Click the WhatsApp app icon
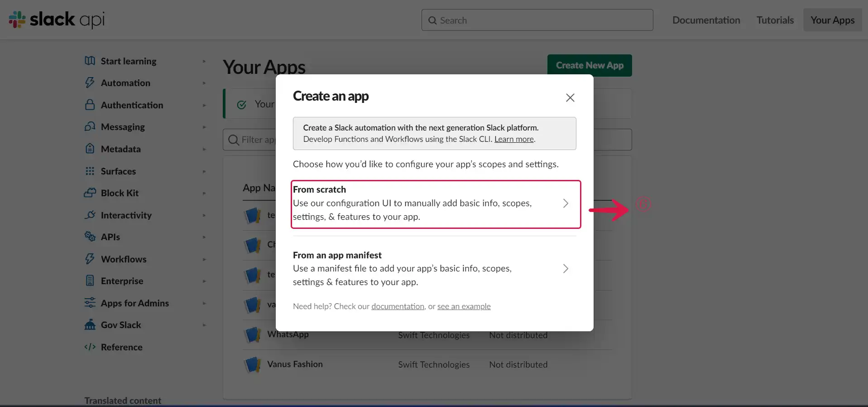The image size is (868, 407). (252, 335)
